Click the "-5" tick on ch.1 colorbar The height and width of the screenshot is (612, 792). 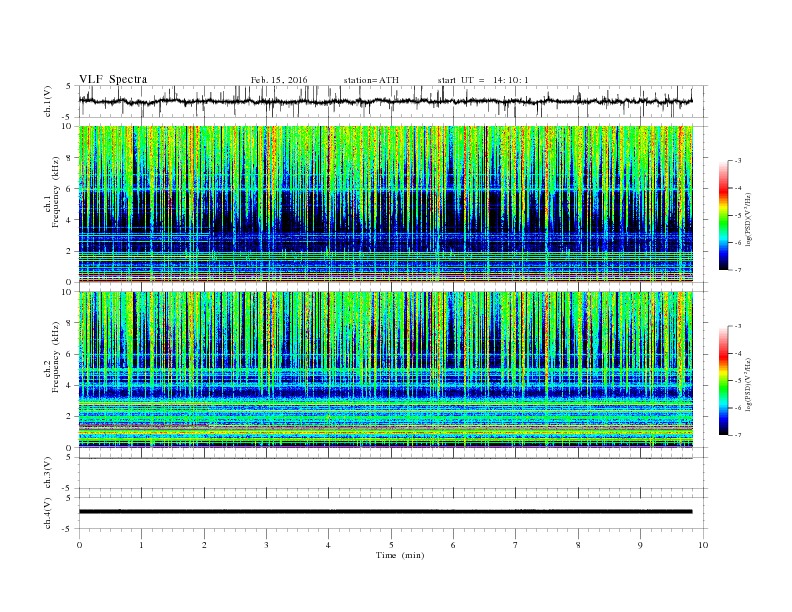point(738,216)
